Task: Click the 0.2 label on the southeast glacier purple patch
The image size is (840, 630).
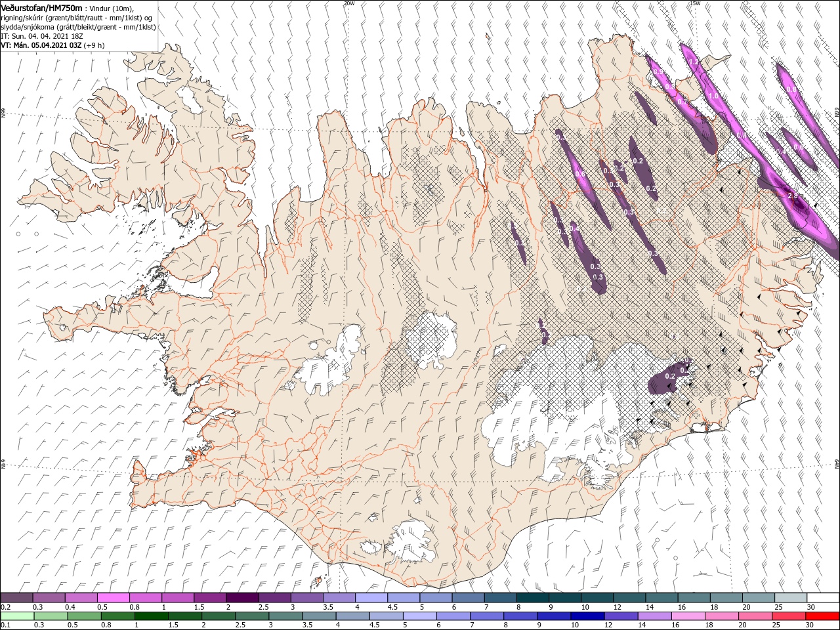Action: [670, 376]
